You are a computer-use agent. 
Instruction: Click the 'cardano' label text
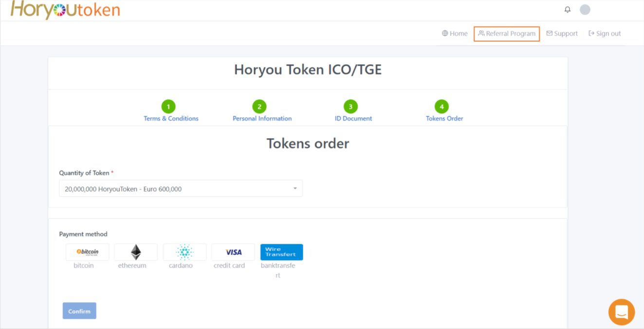(x=181, y=266)
